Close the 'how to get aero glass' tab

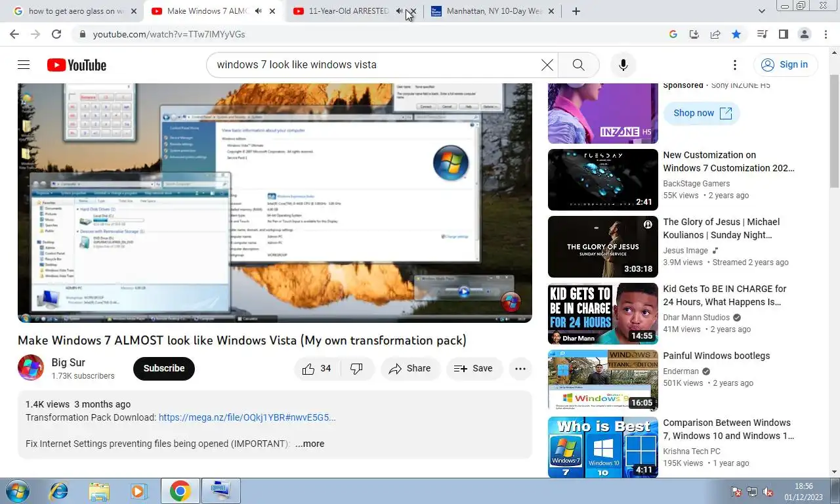click(x=134, y=11)
